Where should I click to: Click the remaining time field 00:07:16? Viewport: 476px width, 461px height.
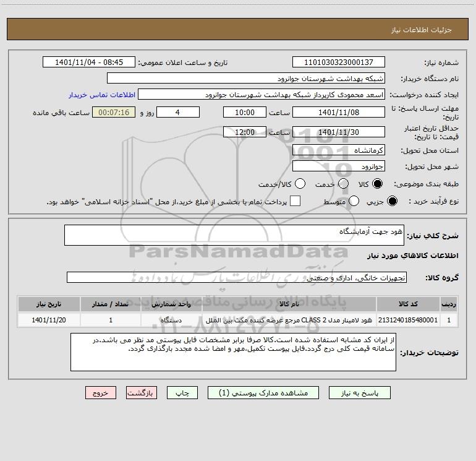pos(114,112)
